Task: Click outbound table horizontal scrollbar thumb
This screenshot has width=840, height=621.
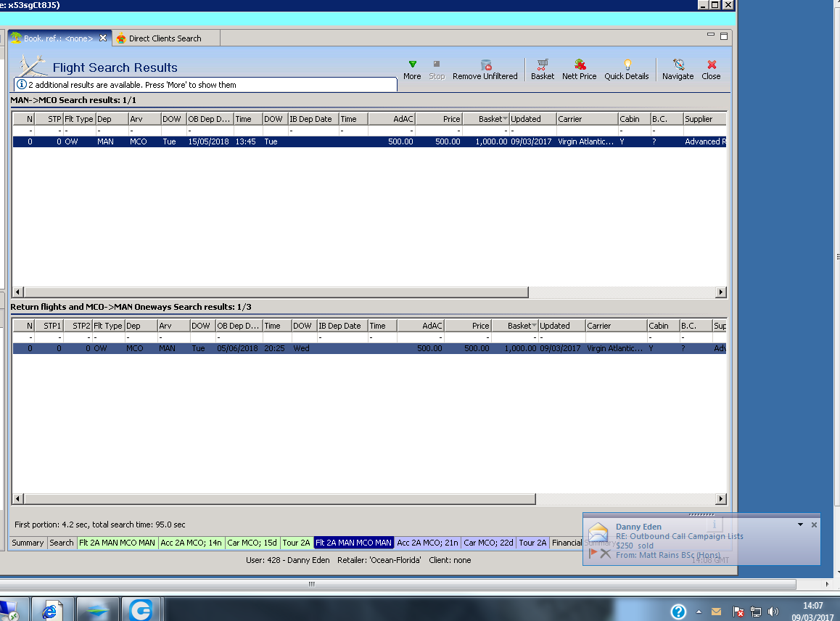Action: pyautogui.click(x=276, y=292)
